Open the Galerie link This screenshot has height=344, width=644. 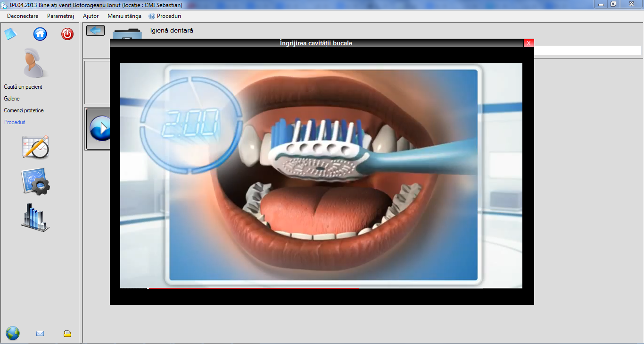(12, 99)
